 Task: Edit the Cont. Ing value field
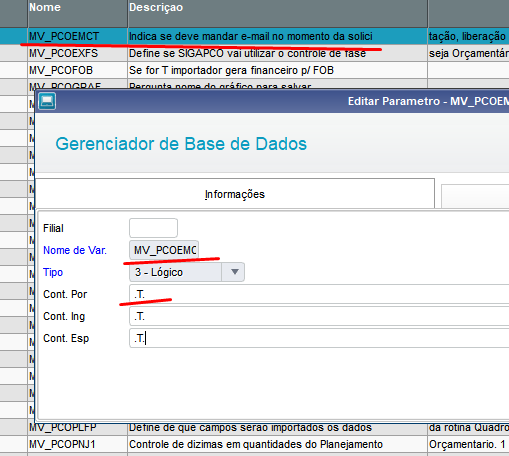tap(319, 316)
